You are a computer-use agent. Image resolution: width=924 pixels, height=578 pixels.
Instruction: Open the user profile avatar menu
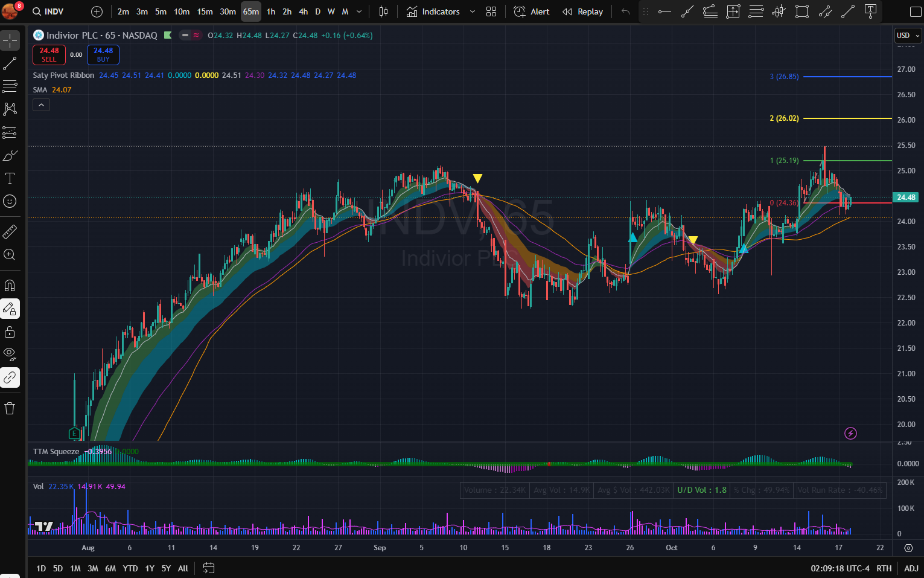[x=11, y=11]
